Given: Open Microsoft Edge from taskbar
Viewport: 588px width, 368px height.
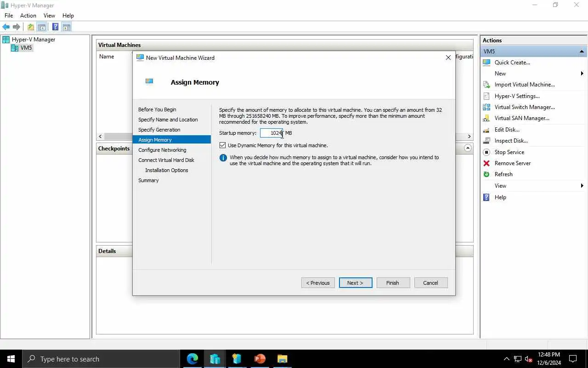Looking at the screenshot, I should (x=192, y=359).
